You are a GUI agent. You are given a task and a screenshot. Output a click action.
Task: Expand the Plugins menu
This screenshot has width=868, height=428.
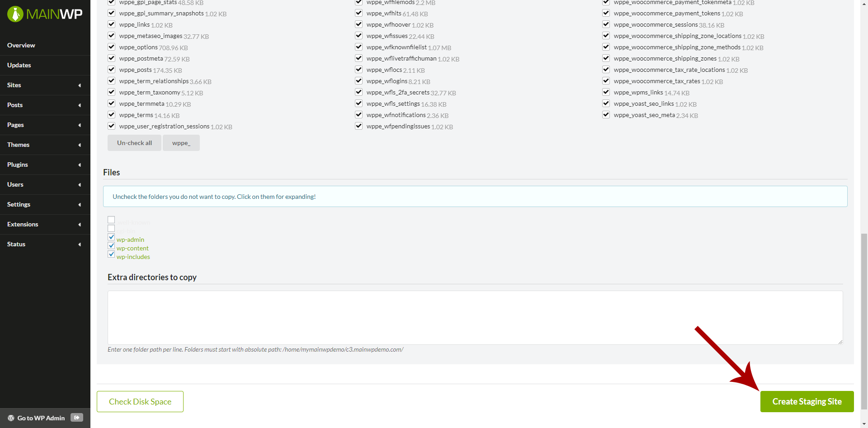coord(45,165)
